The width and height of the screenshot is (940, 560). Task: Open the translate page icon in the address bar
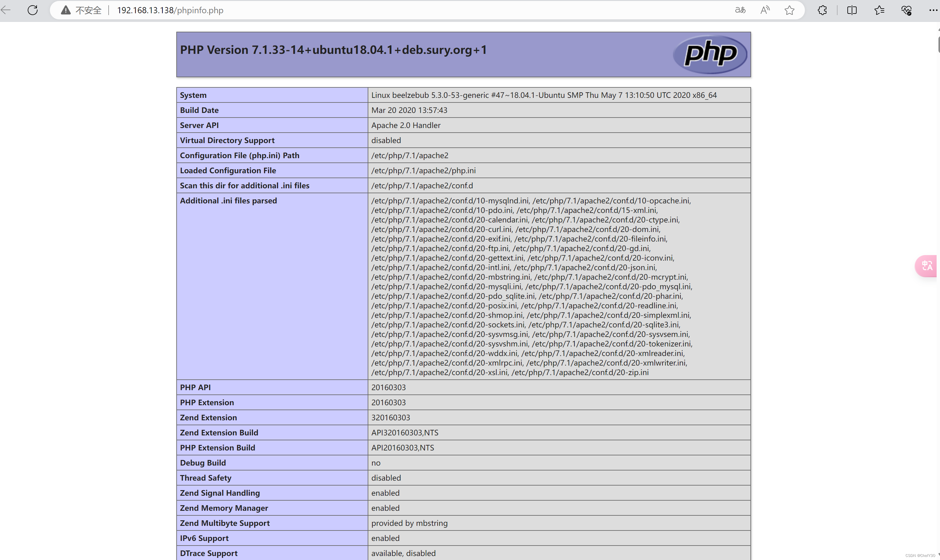740,10
